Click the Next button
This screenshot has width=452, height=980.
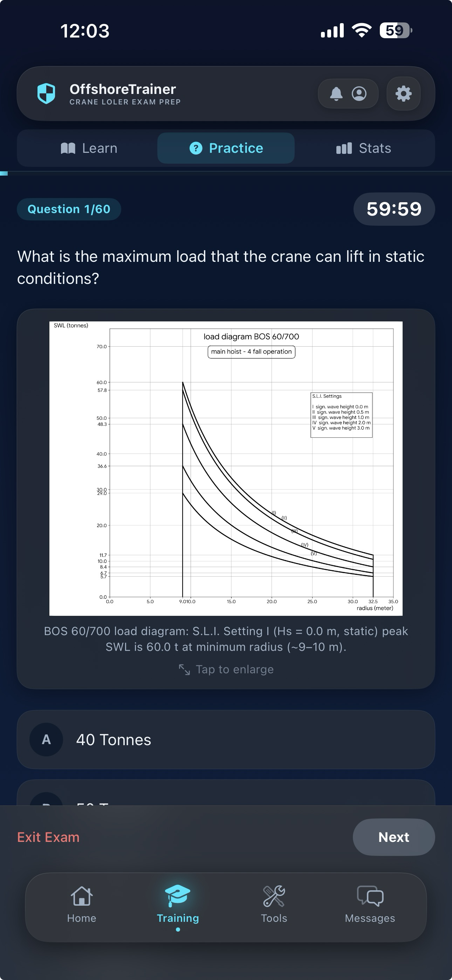tap(394, 837)
